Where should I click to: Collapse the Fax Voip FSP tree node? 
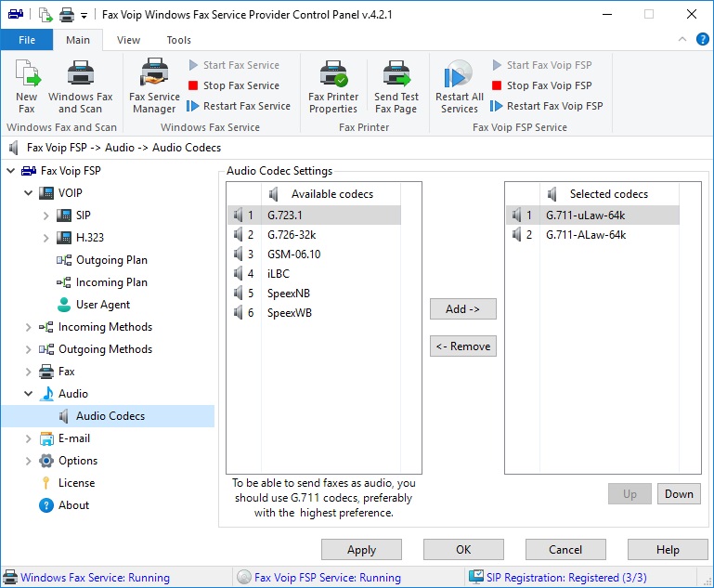tap(10, 171)
